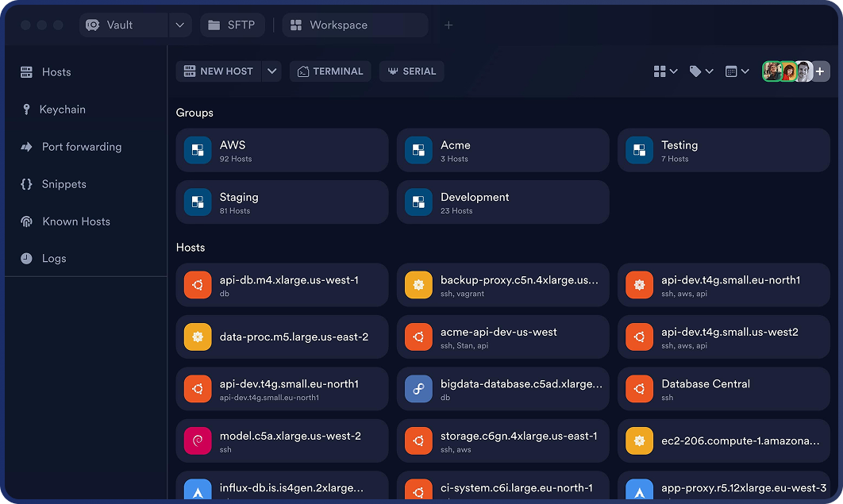The image size is (843, 504).
Task: Expand the Vault dropdown
Action: click(180, 25)
